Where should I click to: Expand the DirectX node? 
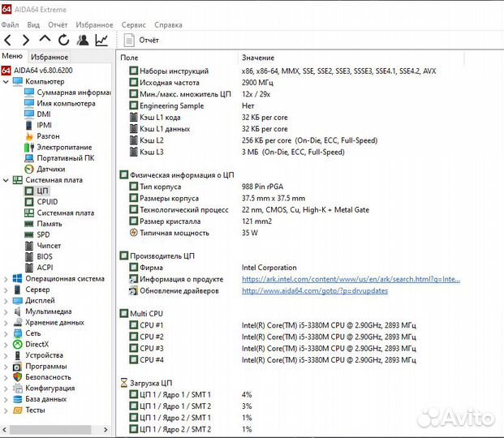click(6, 345)
